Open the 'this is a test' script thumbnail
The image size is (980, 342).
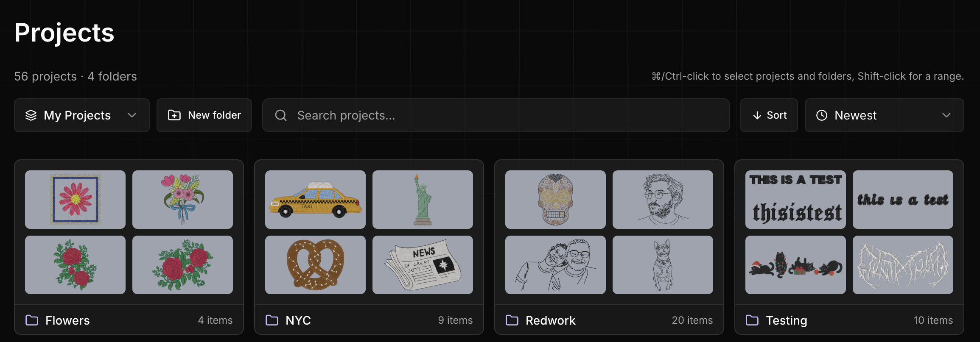(903, 200)
